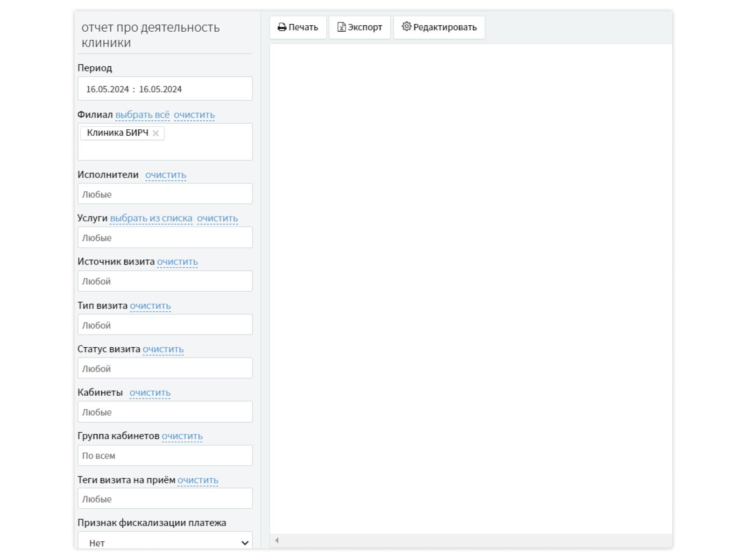Open the Тип визита field
The image size is (747, 560).
[x=165, y=325]
